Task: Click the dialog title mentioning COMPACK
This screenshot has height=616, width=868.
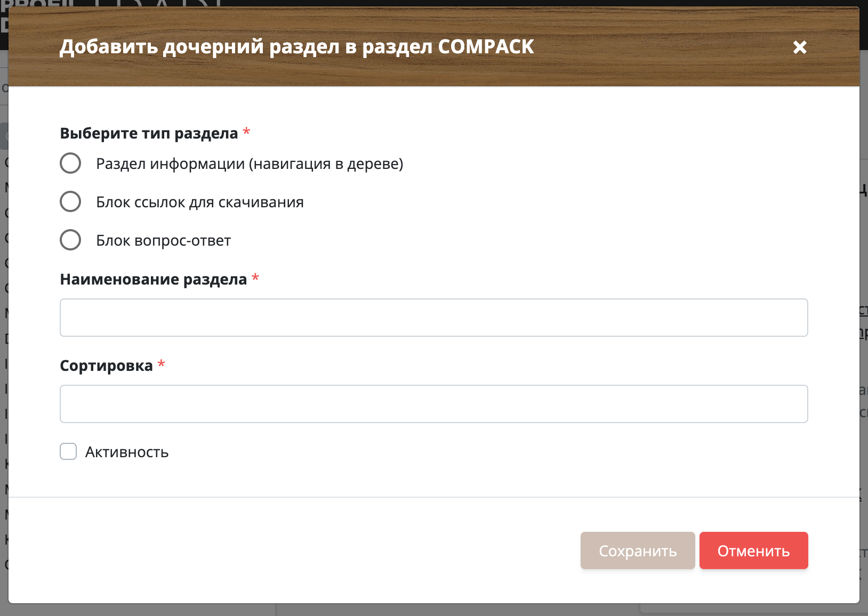Action: click(x=296, y=47)
